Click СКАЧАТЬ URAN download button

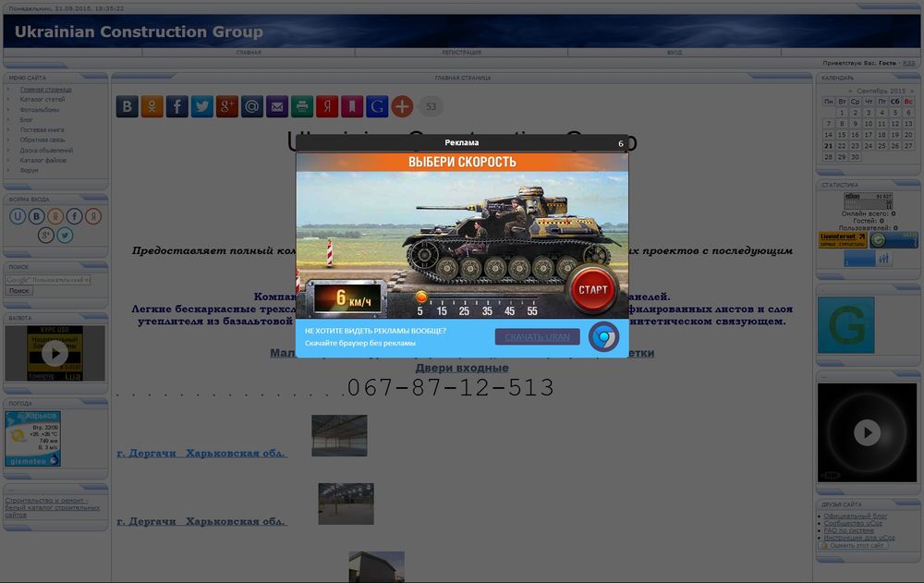point(538,337)
